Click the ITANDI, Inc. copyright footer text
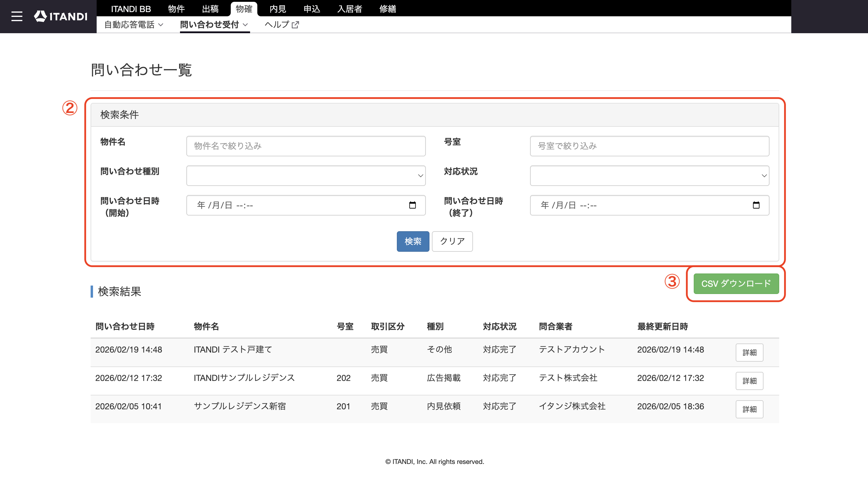 pos(435,462)
